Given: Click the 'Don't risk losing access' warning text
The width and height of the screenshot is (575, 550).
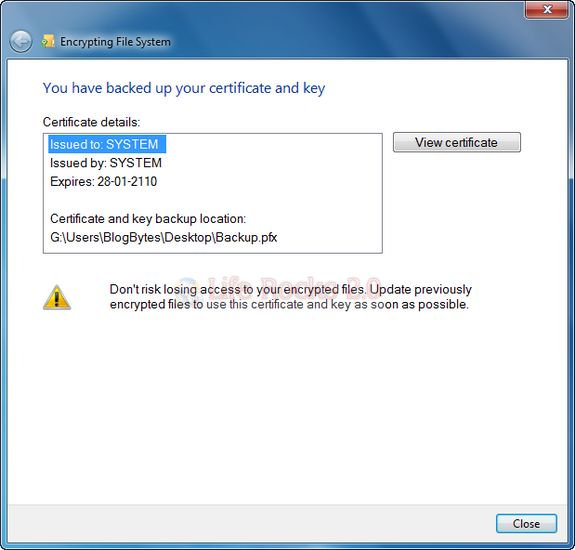Looking at the screenshot, I should tap(290, 297).
